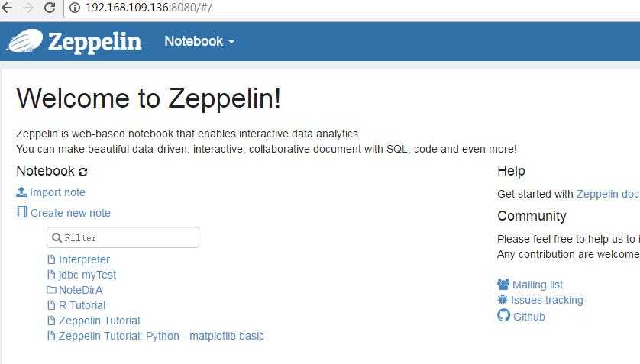Click the browser reload page icon
The width and height of the screenshot is (640, 364).
click(50, 8)
